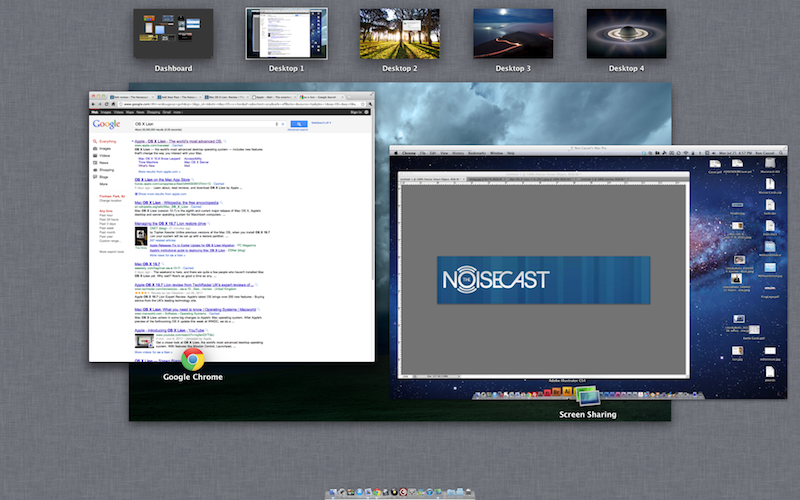Switch to the Desktop 4 Saturn thumbnail
The image size is (800, 500).
627,33
